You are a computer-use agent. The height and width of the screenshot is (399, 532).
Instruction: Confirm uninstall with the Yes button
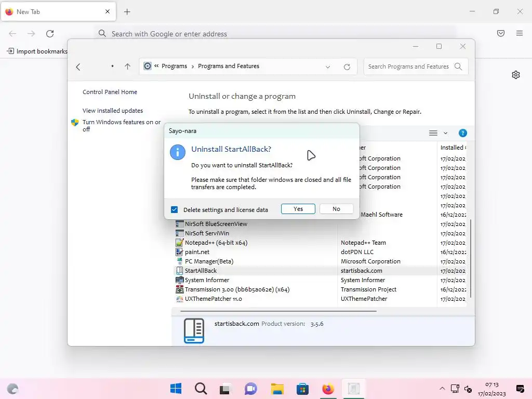298,209
